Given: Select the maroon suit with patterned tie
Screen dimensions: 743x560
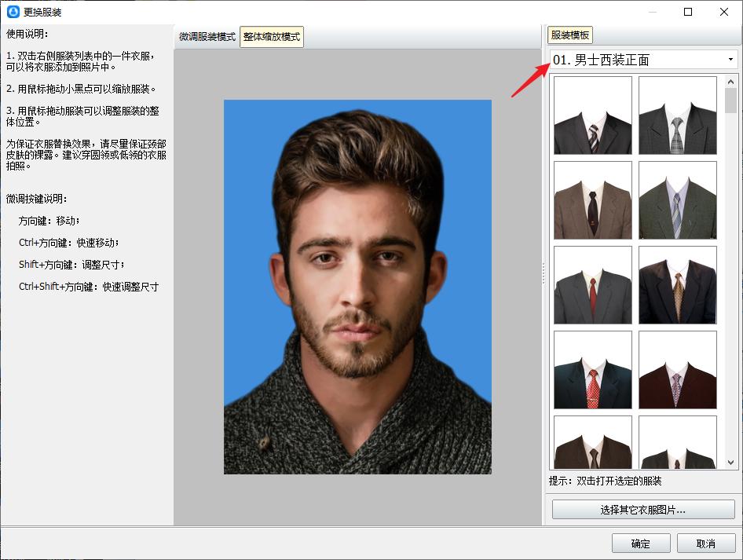Looking at the screenshot, I should (677, 368).
